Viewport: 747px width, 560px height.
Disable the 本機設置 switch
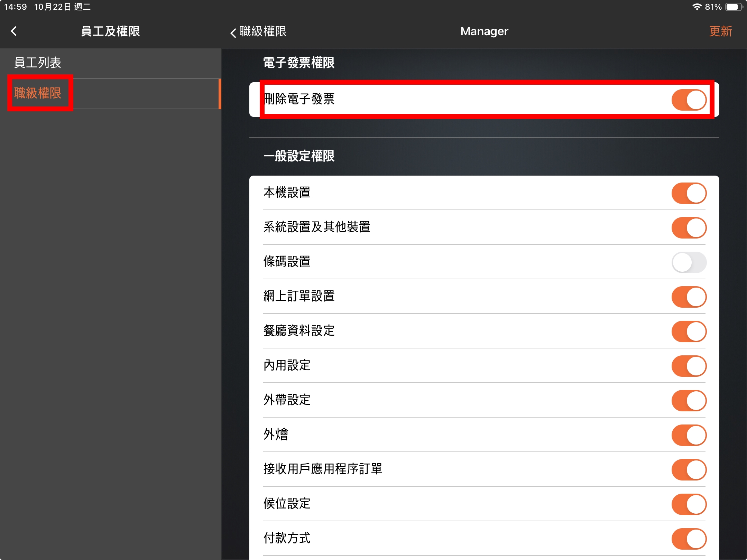(689, 193)
